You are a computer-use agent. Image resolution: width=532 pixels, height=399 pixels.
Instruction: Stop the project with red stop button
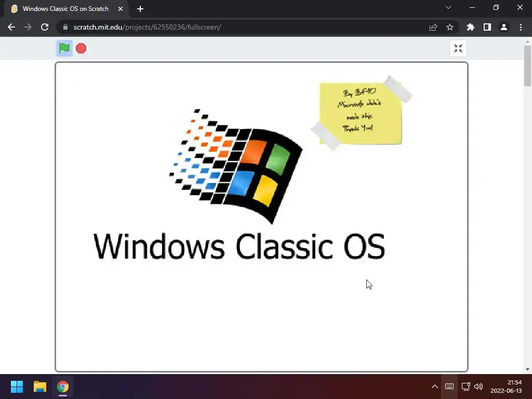coord(81,48)
